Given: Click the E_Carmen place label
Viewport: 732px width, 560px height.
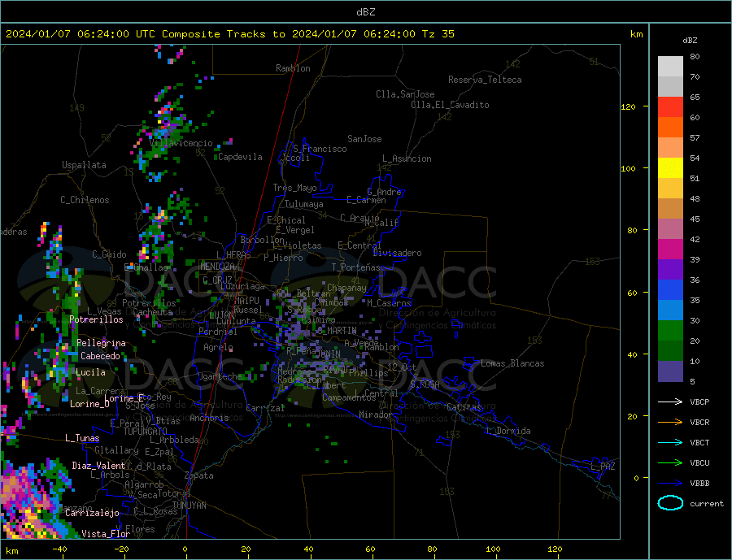Looking at the screenshot, I should 367,200.
